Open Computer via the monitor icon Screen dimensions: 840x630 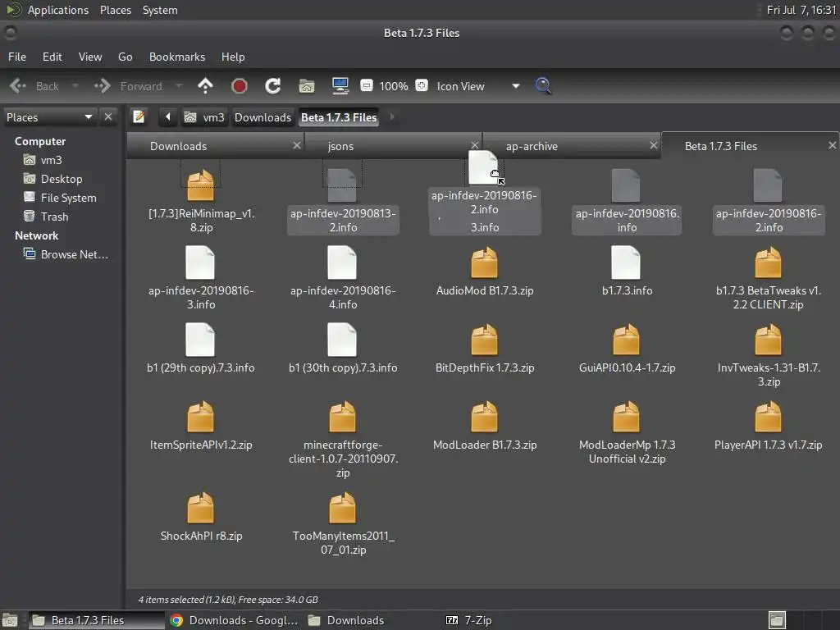point(340,85)
